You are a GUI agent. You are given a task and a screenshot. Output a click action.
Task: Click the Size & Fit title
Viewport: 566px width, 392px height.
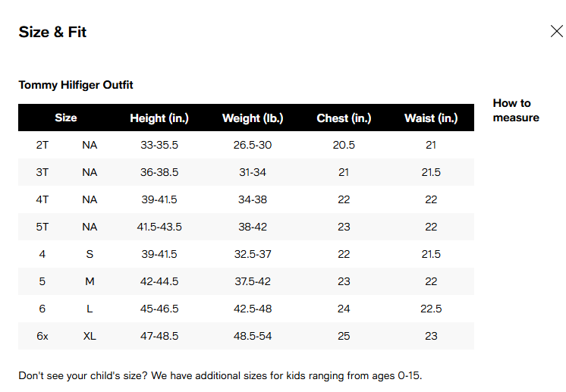52,32
